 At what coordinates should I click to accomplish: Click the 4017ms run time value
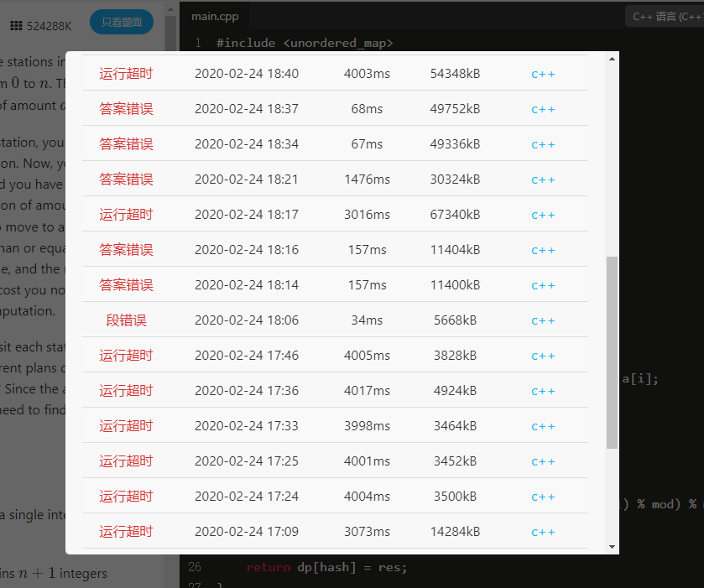(367, 391)
